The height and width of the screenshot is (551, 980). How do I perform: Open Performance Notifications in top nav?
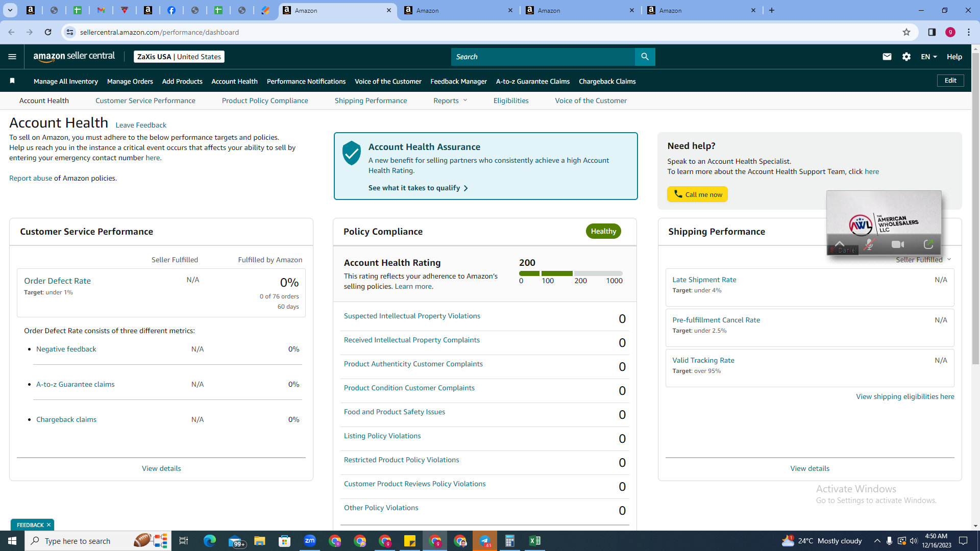pyautogui.click(x=306, y=81)
